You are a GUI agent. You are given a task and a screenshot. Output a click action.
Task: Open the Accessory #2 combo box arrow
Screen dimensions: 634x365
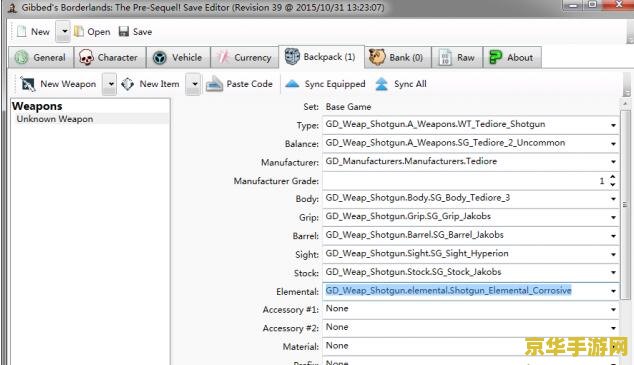pyautogui.click(x=613, y=328)
